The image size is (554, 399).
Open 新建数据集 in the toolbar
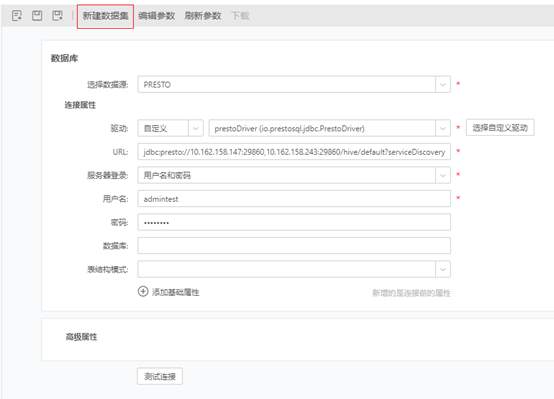[105, 16]
